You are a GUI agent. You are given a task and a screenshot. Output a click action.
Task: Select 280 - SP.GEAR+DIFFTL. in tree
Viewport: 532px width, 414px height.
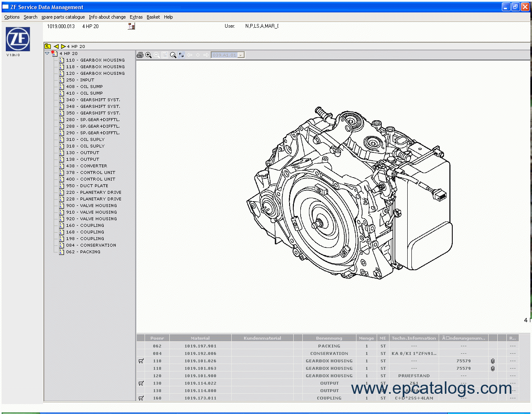click(x=93, y=120)
